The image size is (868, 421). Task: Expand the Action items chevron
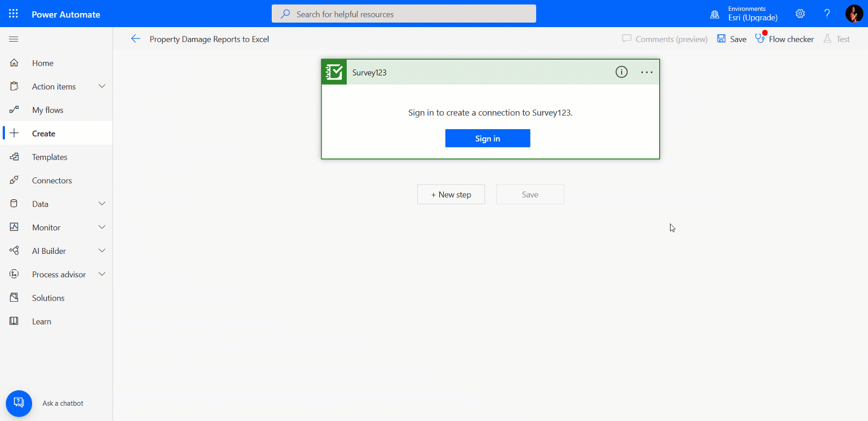tap(101, 86)
